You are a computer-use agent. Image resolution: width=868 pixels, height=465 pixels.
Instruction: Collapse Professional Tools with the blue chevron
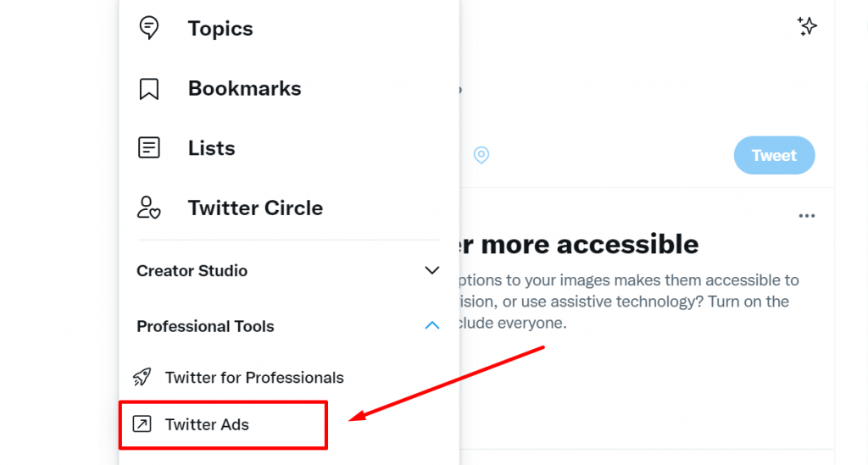point(431,325)
